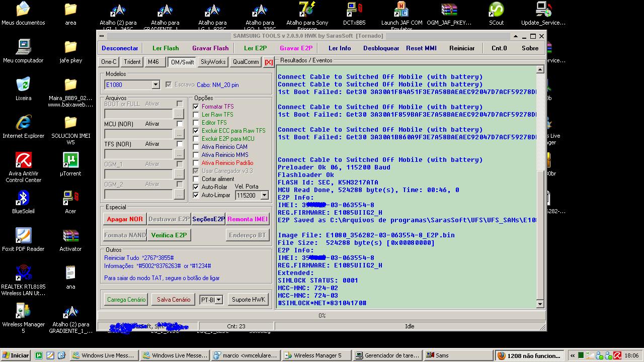Launch the µTorrent desktop icon
The width and height of the screenshot is (644, 362).
[70, 164]
